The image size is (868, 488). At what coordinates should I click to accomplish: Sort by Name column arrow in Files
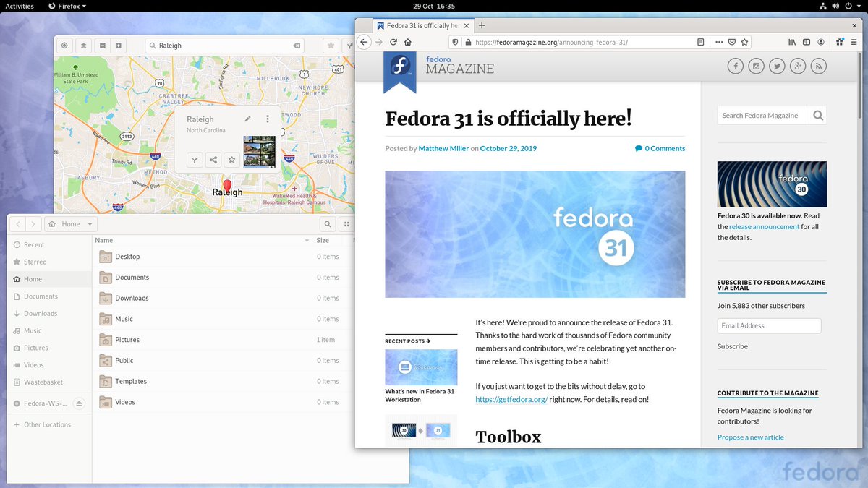click(307, 241)
